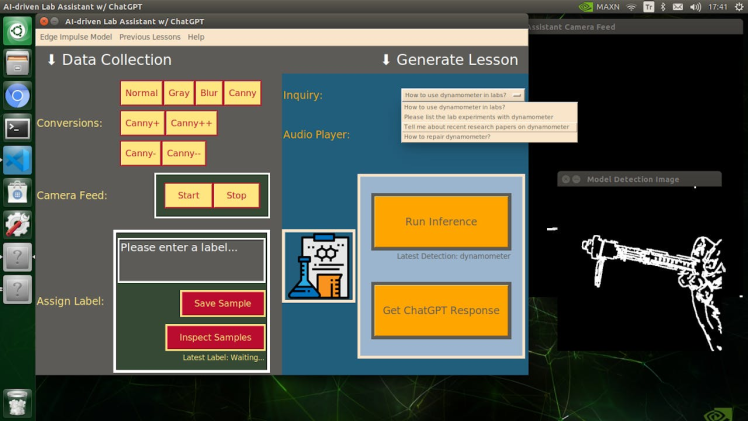This screenshot has height=421, width=748.
Task: Click the Data Collection heading
Action: [x=109, y=60]
